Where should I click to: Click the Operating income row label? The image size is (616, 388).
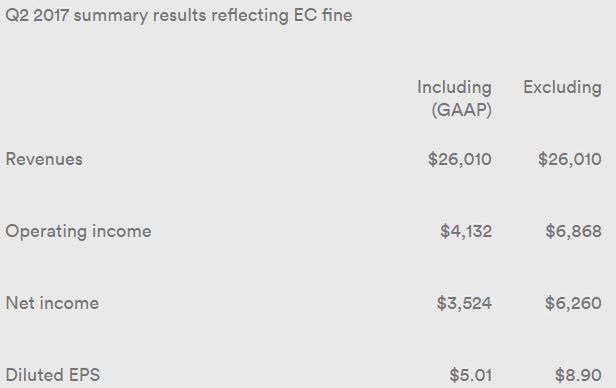[78, 231]
